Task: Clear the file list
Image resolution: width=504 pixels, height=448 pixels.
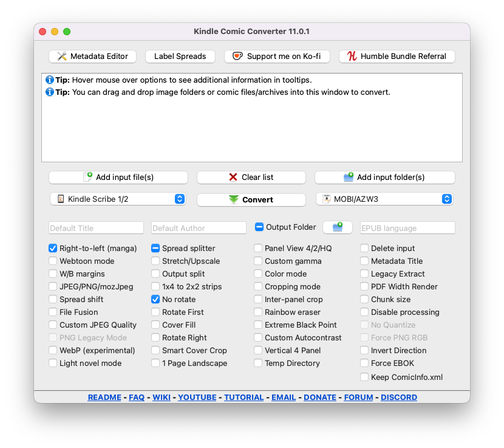Action: pos(251,177)
